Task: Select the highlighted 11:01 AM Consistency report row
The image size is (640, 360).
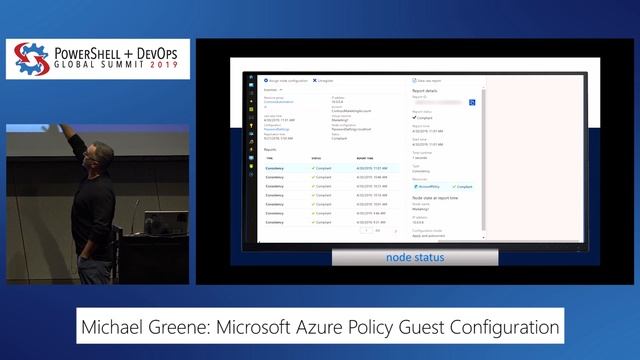Action: 332,168
